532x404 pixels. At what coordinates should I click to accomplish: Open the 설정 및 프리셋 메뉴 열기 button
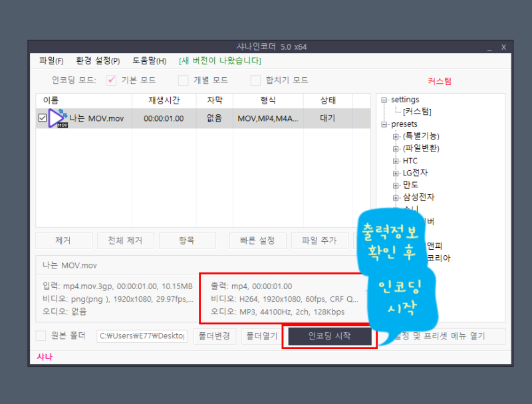click(442, 336)
